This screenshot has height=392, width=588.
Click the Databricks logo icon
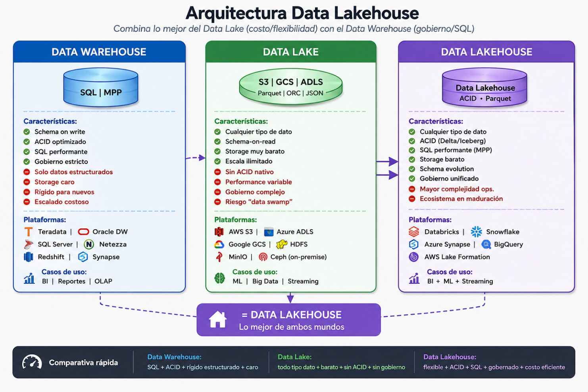[x=414, y=232]
